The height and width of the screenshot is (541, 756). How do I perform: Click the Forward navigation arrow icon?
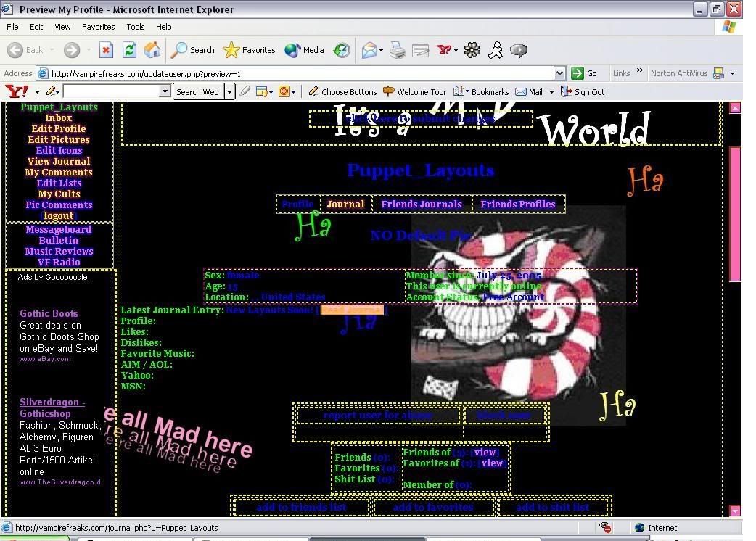point(72,50)
